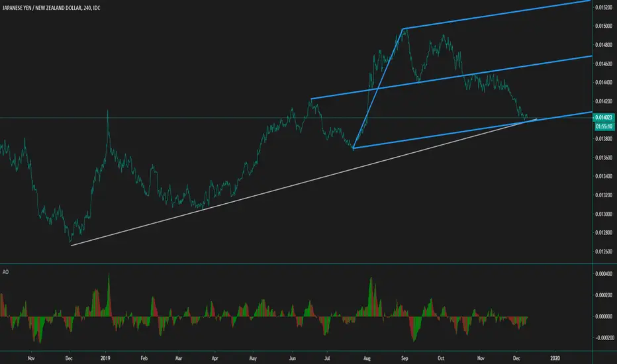Click the countdown timer 01:55:10
Image resolution: width=617 pixels, height=364 pixels.
(604, 126)
